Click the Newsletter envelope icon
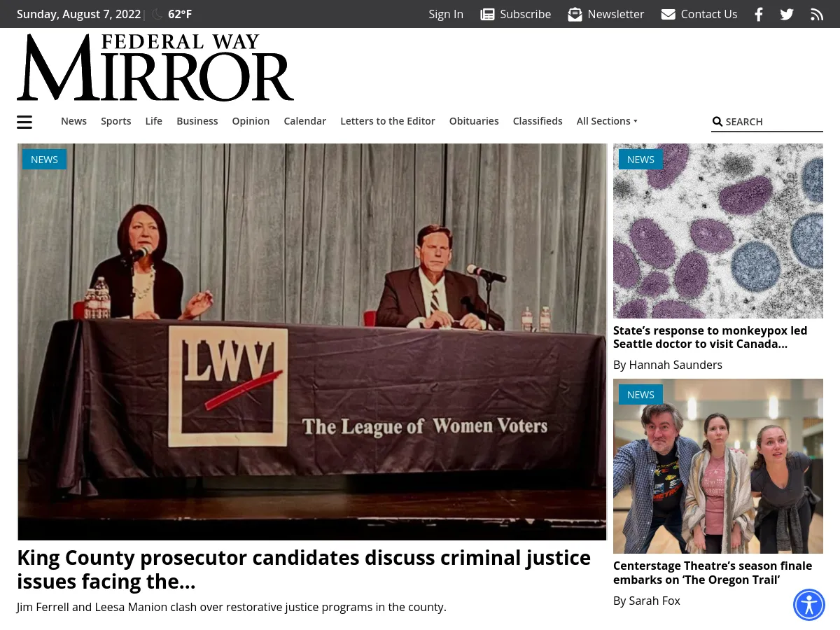Viewport: 840px width, 630px height. tap(575, 14)
